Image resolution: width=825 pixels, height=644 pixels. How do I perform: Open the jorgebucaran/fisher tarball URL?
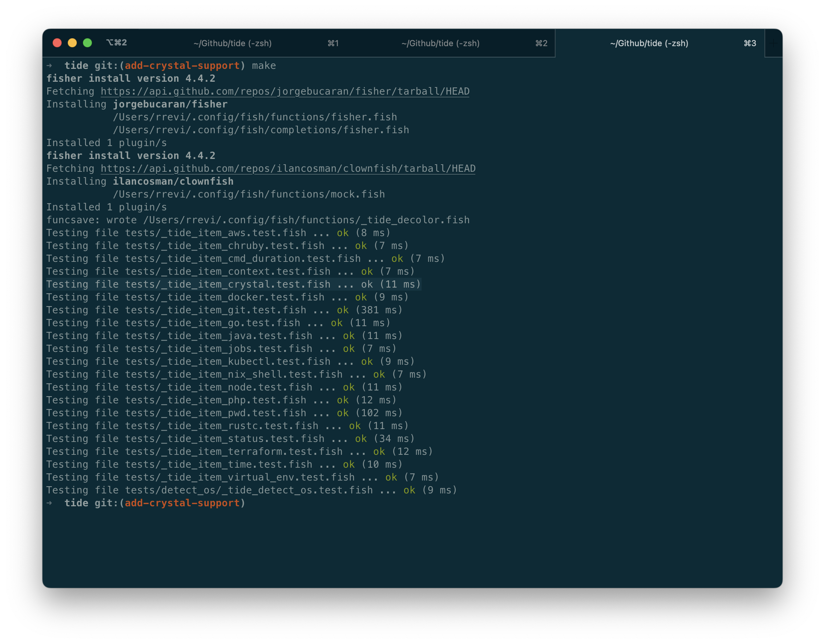[x=285, y=92]
